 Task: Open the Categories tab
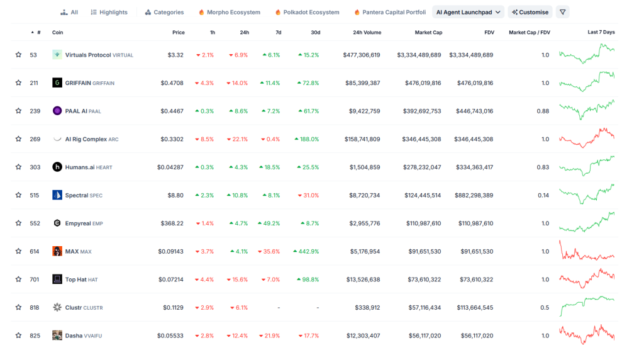pos(164,13)
